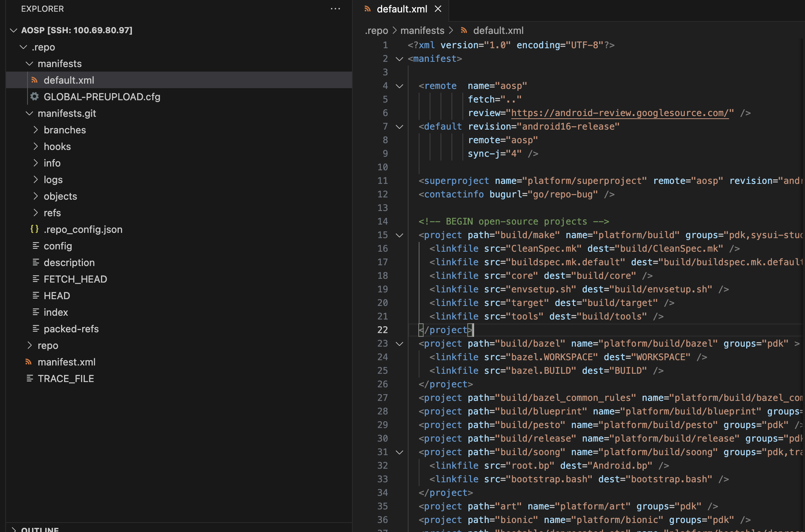The image size is (805, 532).
Task: Click the FETCH_HEAD file icon
Action: click(36, 279)
